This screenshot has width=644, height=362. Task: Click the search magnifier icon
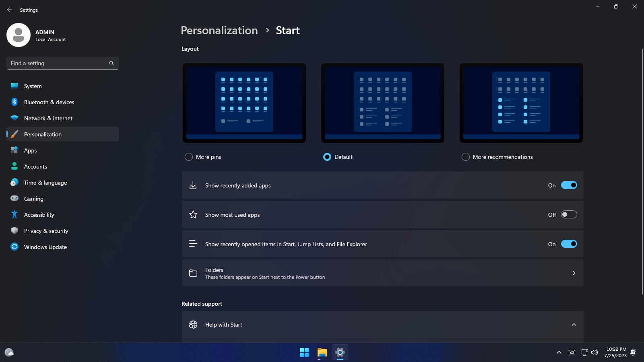tap(111, 63)
